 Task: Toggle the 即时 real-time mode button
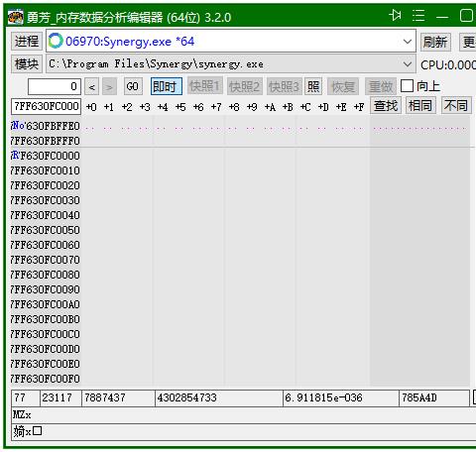coord(167,86)
